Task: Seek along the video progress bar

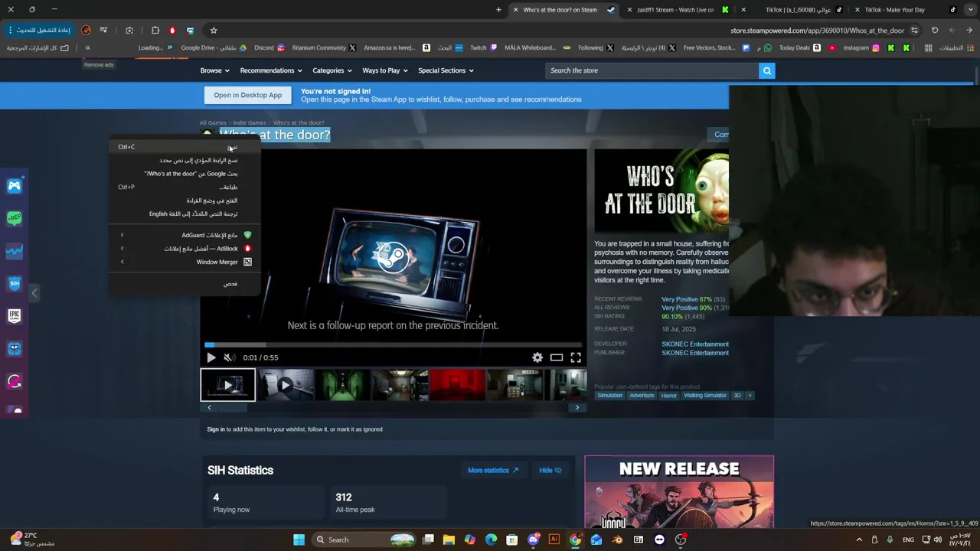Action: pos(394,345)
